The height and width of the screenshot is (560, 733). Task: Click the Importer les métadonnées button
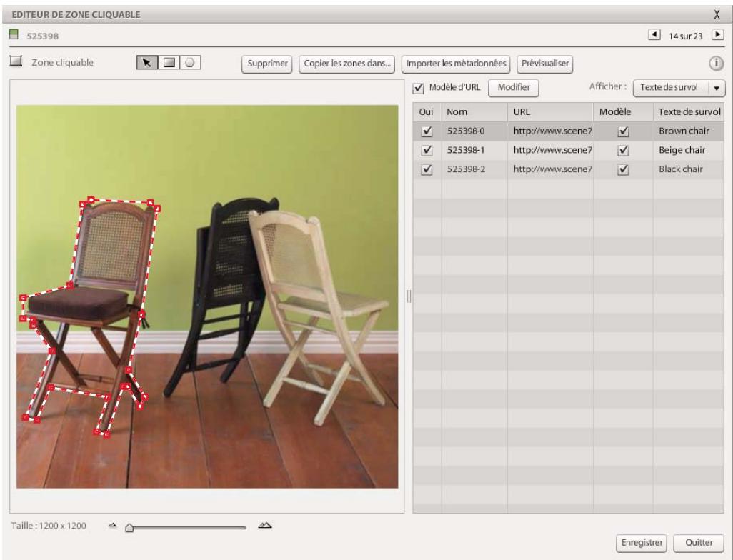pyautogui.click(x=455, y=63)
